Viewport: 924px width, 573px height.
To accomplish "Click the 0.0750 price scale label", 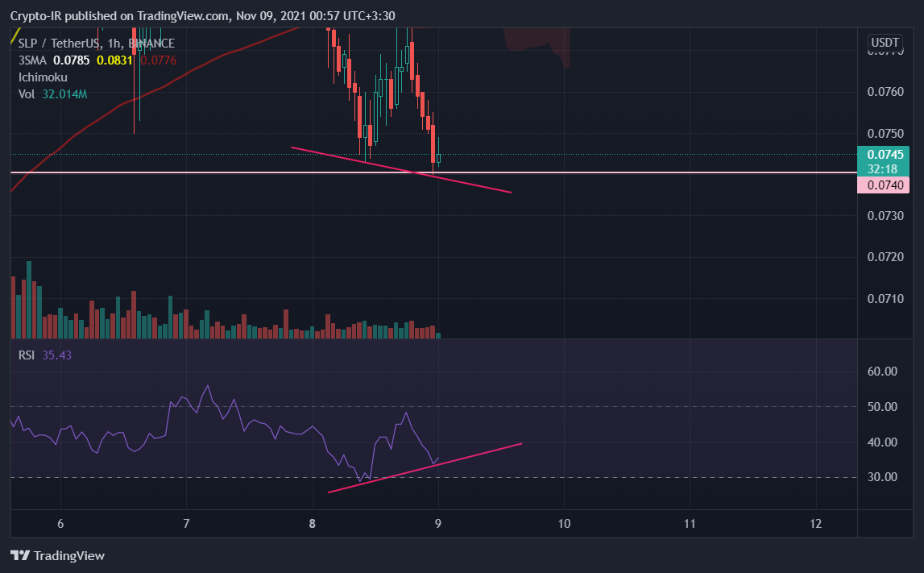I will (885, 133).
